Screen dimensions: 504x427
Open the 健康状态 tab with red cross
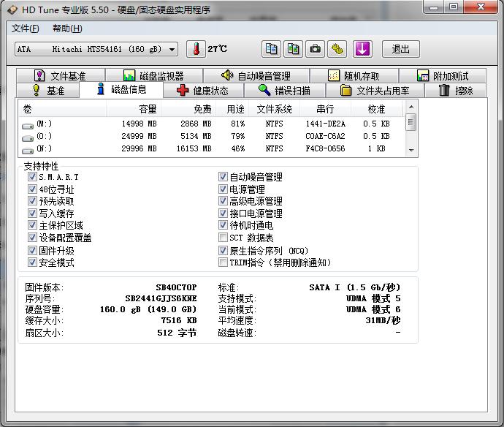tap(202, 91)
